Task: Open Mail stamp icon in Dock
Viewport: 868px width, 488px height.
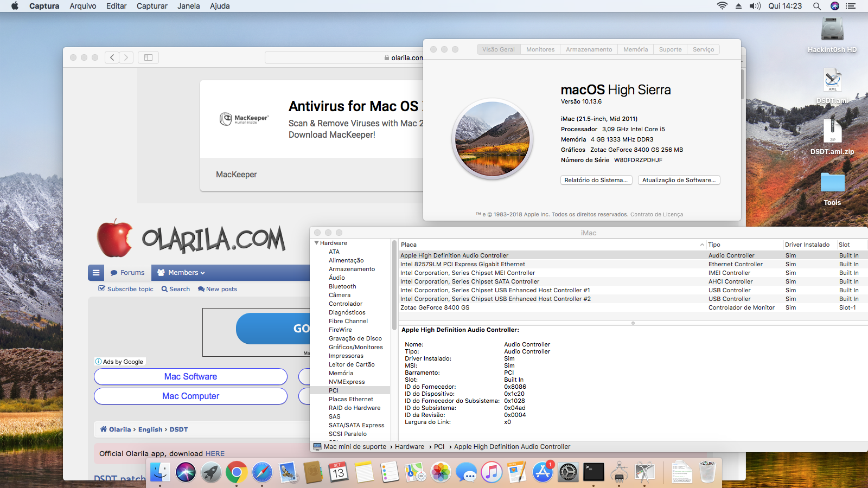Action: tap(288, 472)
